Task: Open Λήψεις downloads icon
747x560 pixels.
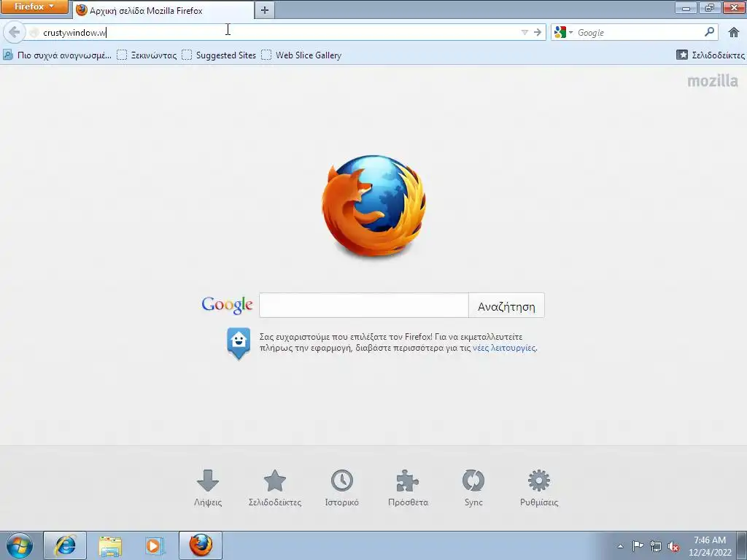Action: pyautogui.click(x=208, y=488)
